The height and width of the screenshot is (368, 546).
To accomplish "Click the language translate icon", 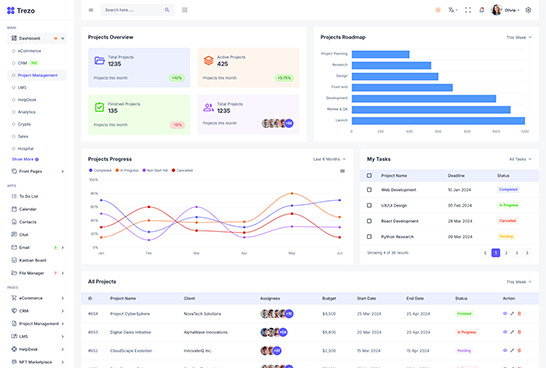I will pos(452,10).
